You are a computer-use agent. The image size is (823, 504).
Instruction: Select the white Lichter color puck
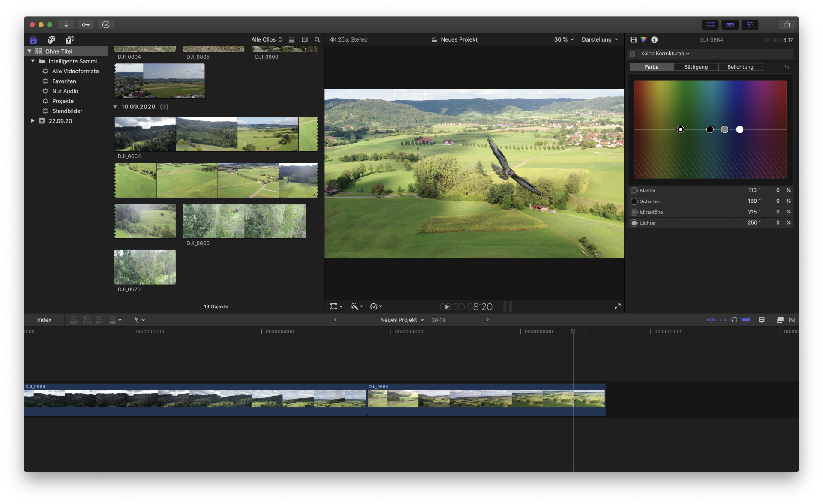739,129
